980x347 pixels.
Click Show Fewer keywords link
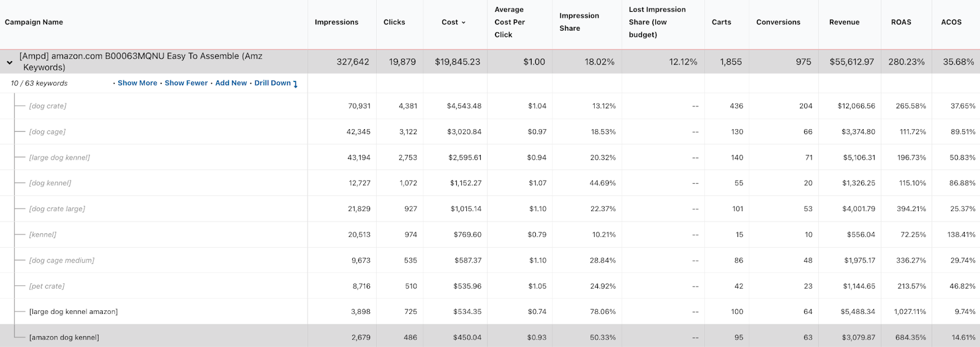[x=186, y=83]
